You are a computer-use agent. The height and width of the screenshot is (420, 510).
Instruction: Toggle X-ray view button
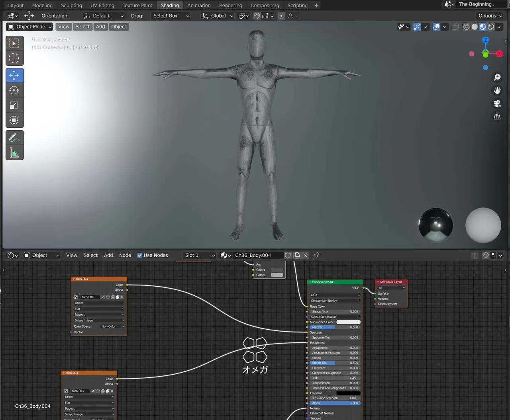(x=455, y=27)
